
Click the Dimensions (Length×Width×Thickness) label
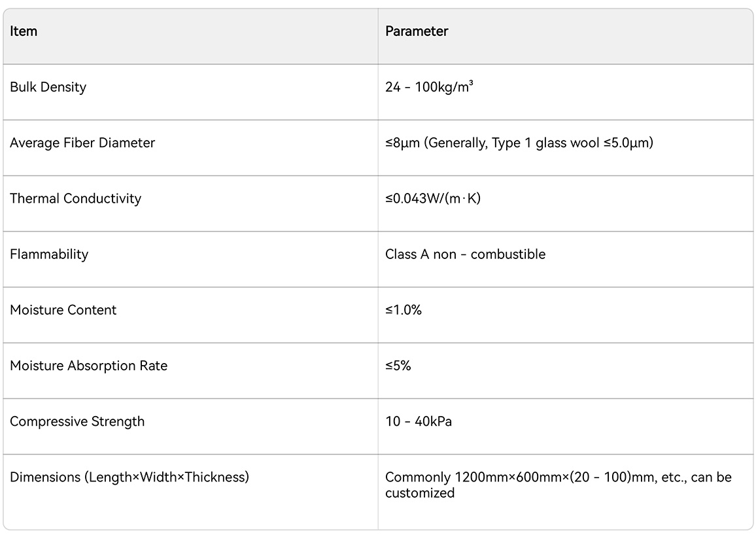coord(129,478)
